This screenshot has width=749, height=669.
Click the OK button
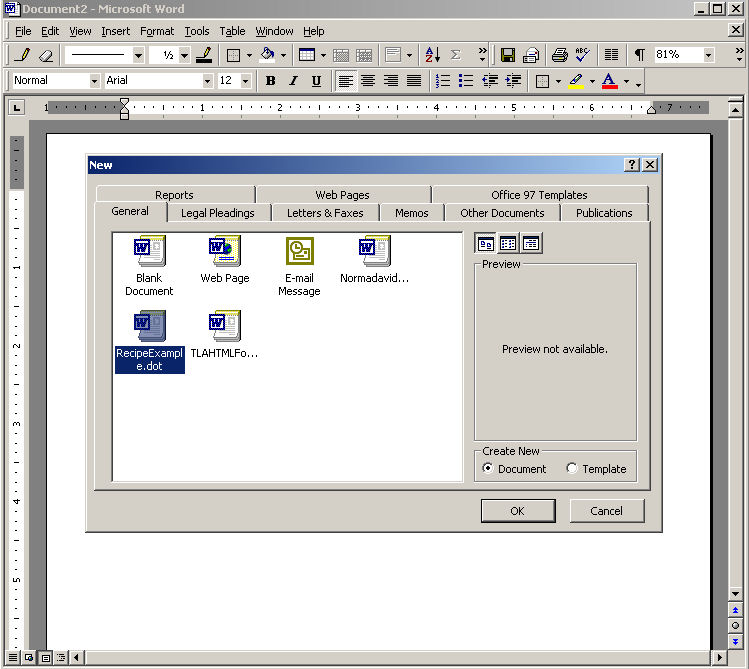(517, 511)
